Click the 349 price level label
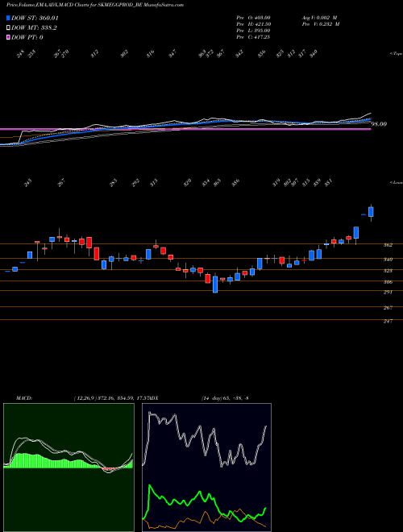This screenshot has height=532, width=403. [x=388, y=260]
